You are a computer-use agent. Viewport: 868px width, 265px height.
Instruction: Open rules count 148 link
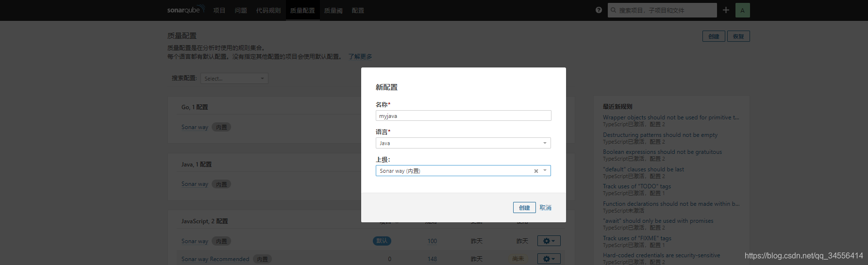click(432, 259)
